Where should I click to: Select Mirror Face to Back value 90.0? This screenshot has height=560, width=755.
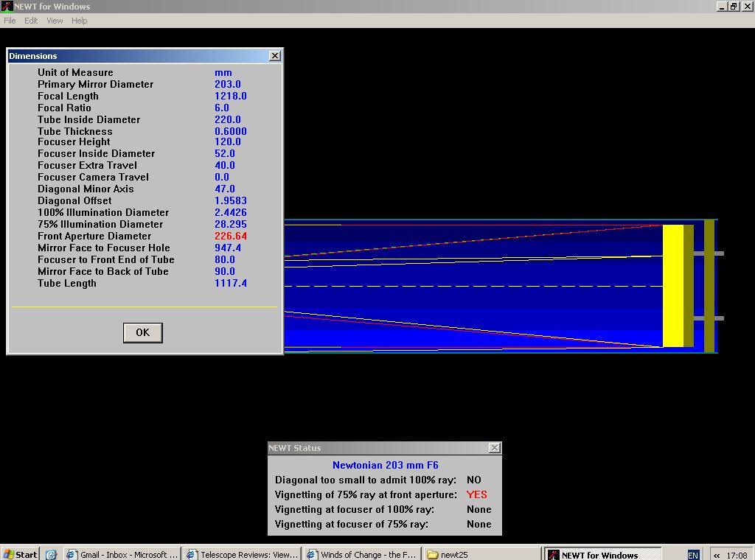[225, 271]
